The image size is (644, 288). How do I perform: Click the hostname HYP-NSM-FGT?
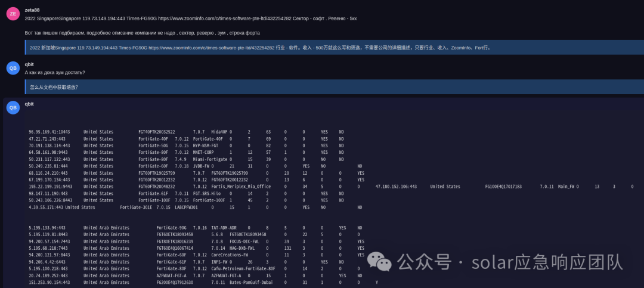pyautogui.click(x=205, y=145)
